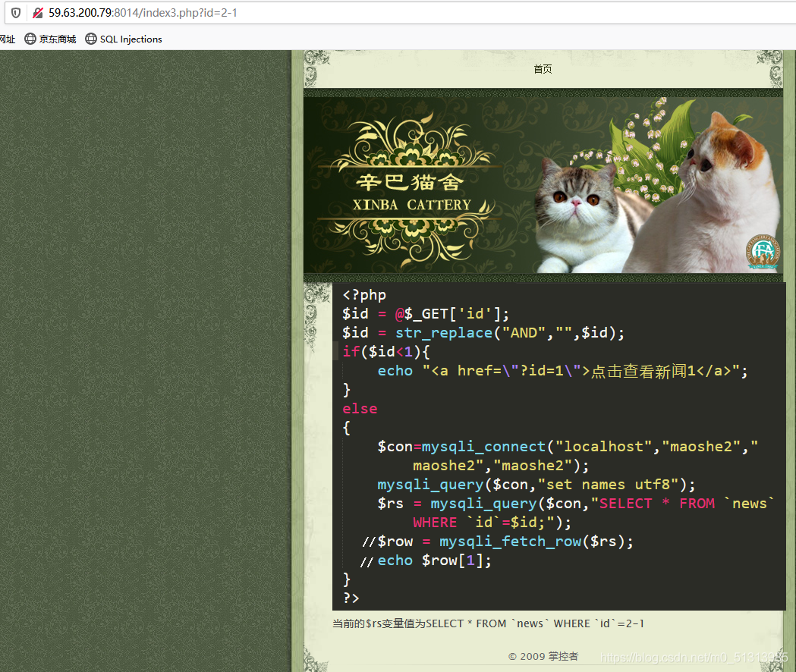796x672 pixels.
Task: Open the 网址 bookmark item
Action: 7,39
